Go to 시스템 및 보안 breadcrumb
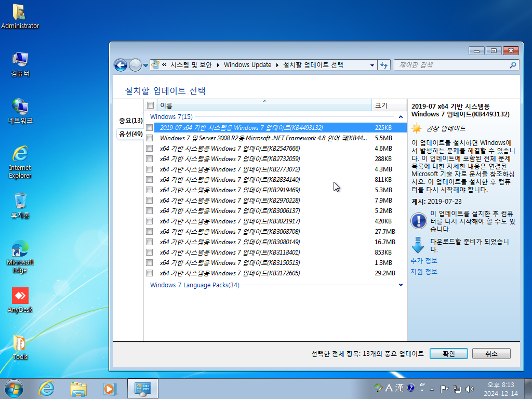The height and width of the screenshot is (399, 532). (191, 65)
